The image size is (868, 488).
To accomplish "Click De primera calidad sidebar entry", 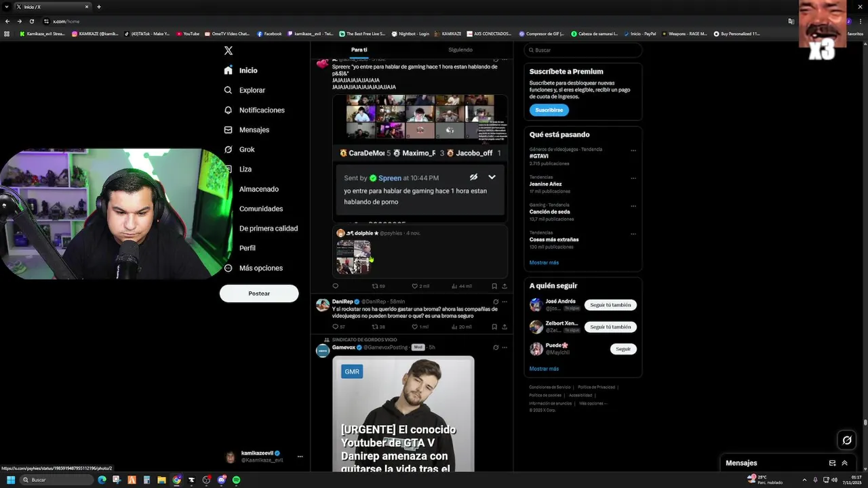I will [x=268, y=228].
